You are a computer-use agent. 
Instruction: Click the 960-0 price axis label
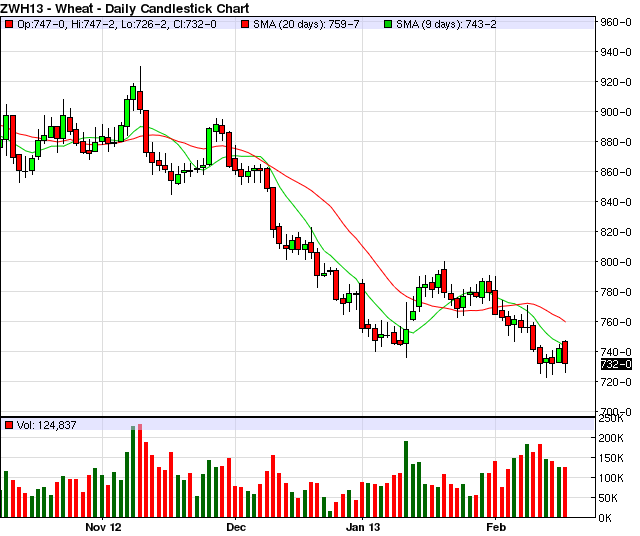[x=616, y=22]
